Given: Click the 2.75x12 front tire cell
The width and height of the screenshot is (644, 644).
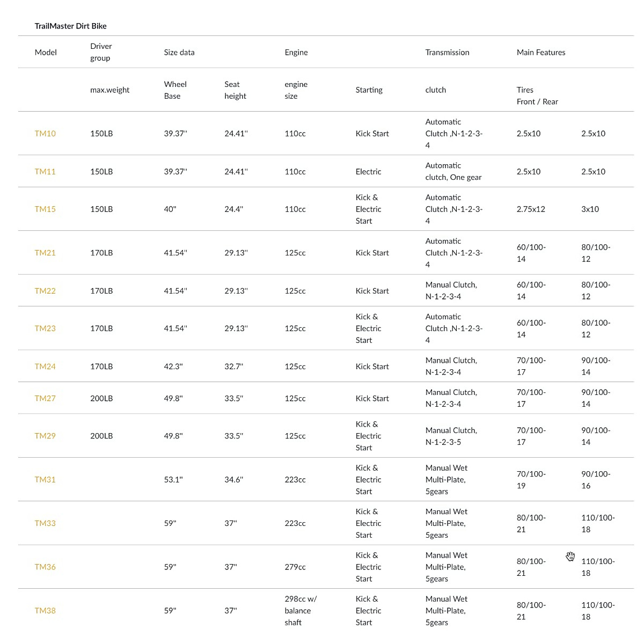Looking at the screenshot, I should click(531, 209).
